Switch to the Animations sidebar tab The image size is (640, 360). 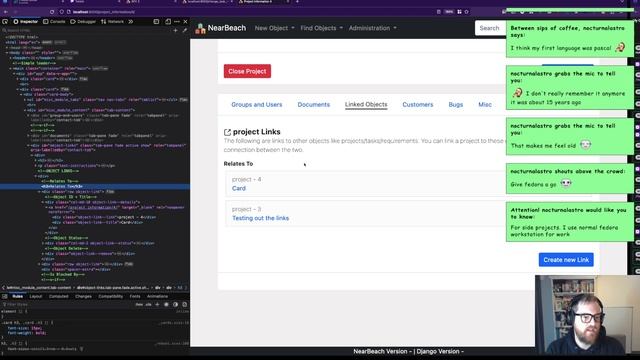coord(158,296)
